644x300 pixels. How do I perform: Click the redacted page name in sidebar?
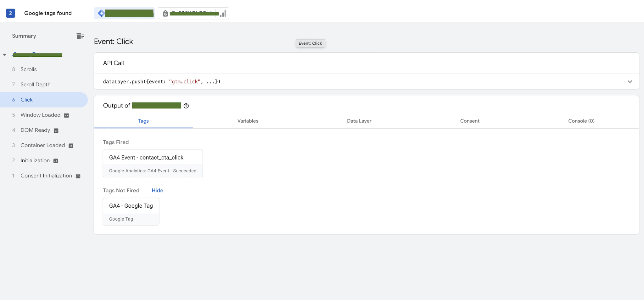point(37,55)
